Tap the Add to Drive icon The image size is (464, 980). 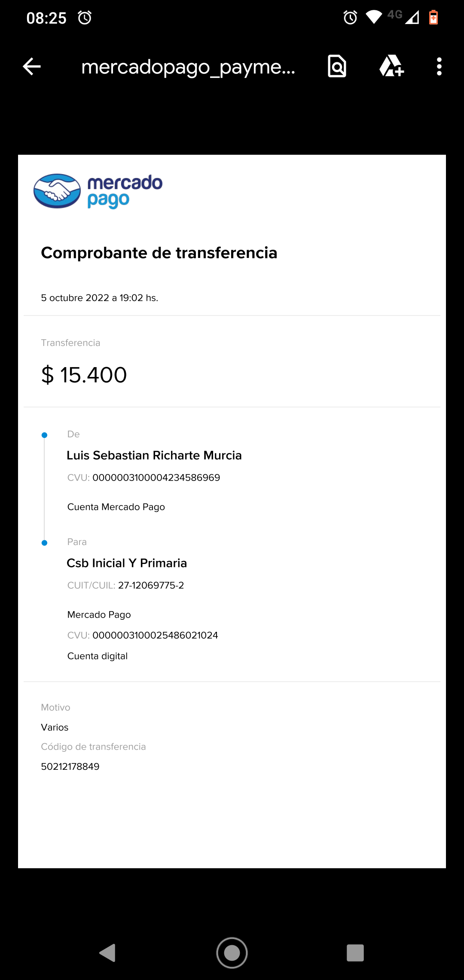coord(391,67)
